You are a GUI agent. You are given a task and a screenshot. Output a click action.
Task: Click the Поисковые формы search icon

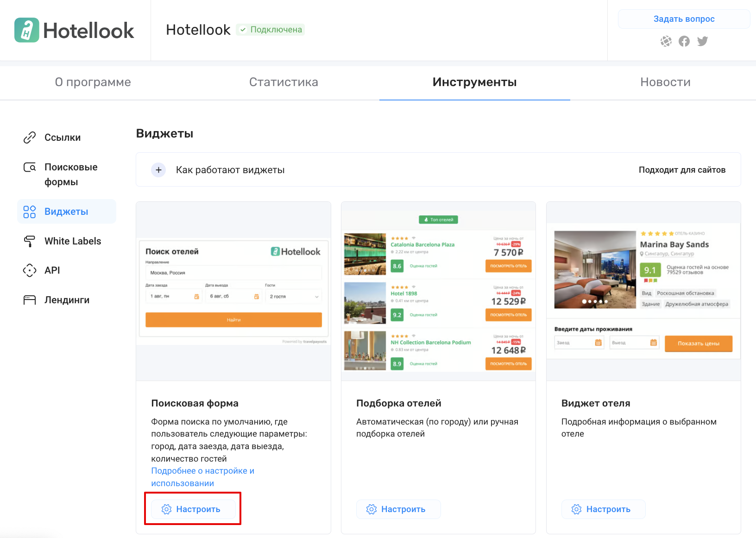[30, 167]
